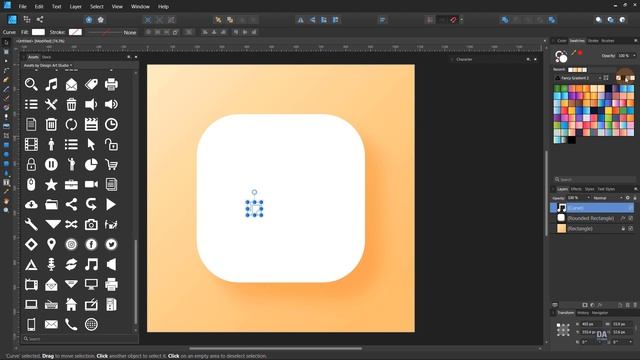Select the pause button asset icon
This screenshot has width=640, height=360.
51,164
